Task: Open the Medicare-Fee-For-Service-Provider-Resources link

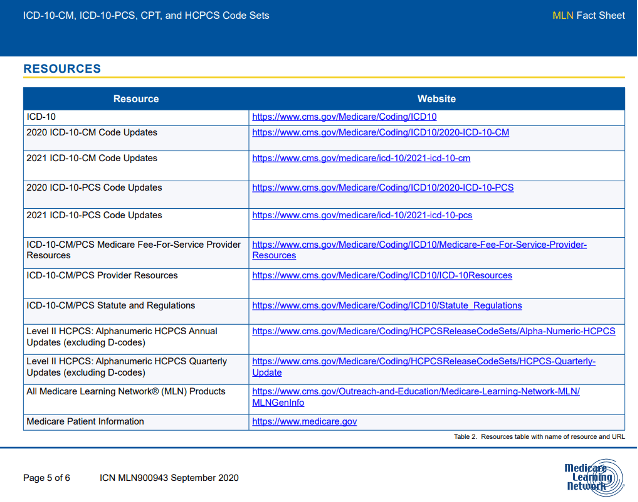Action: (419, 245)
